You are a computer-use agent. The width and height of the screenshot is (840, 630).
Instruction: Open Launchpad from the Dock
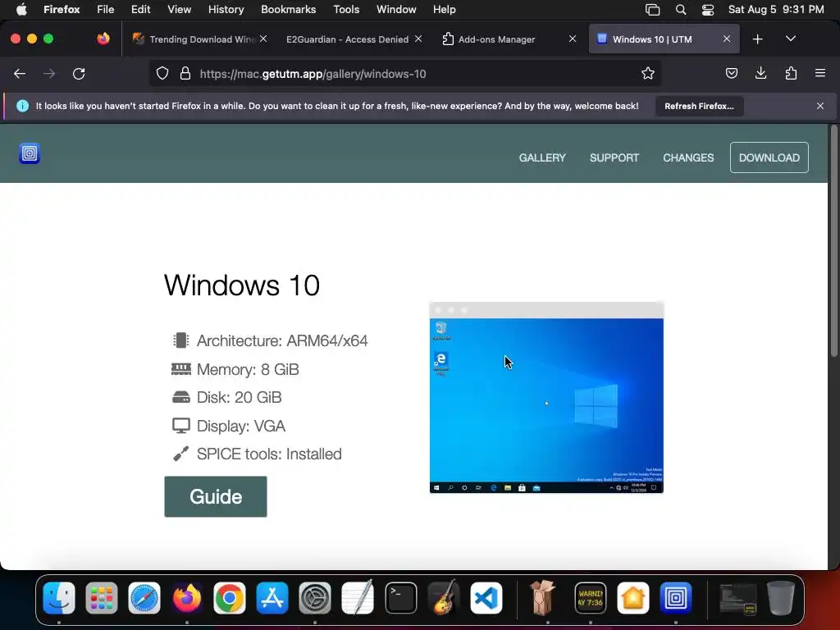[x=101, y=598]
